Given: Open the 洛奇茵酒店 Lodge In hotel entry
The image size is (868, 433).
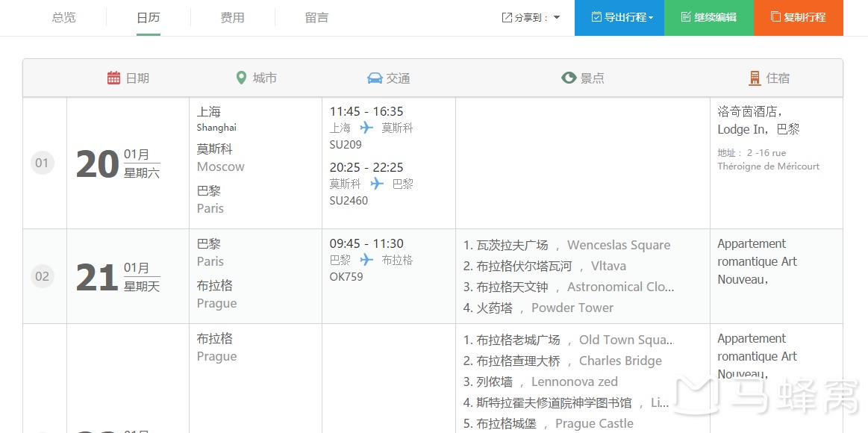Looking at the screenshot, I should pyautogui.click(x=758, y=121).
